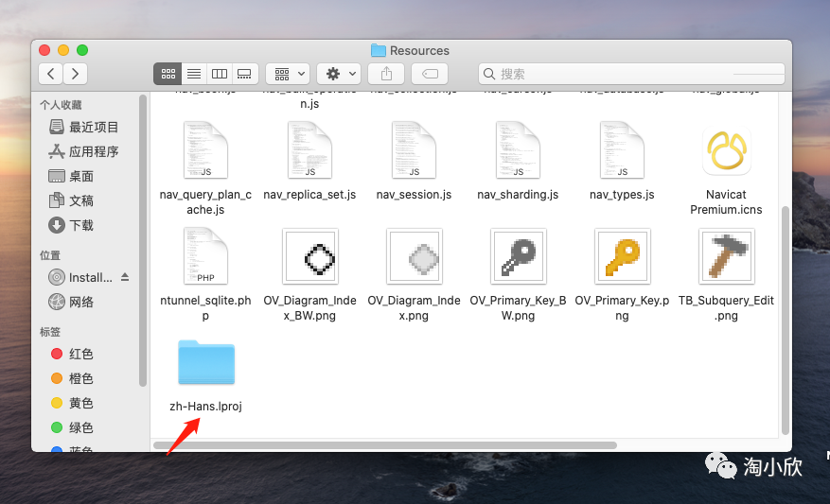Zoom the Finder window with green button
This screenshot has width=830, height=504.
[82, 50]
